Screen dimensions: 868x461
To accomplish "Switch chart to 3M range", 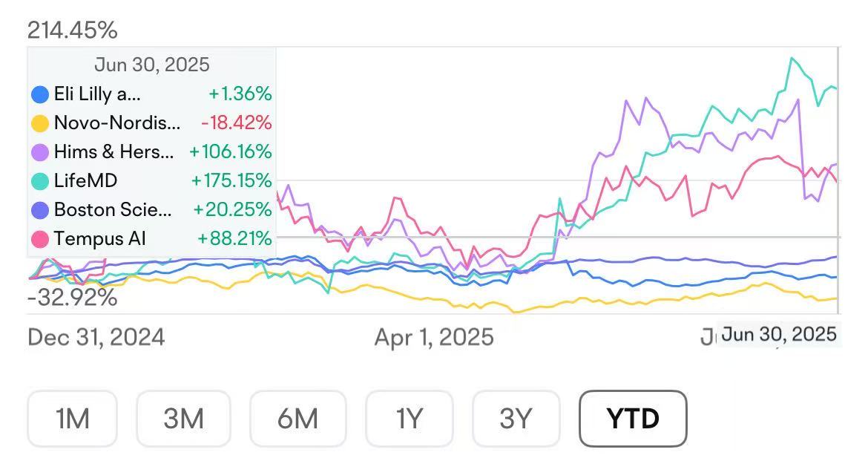I will (x=183, y=419).
